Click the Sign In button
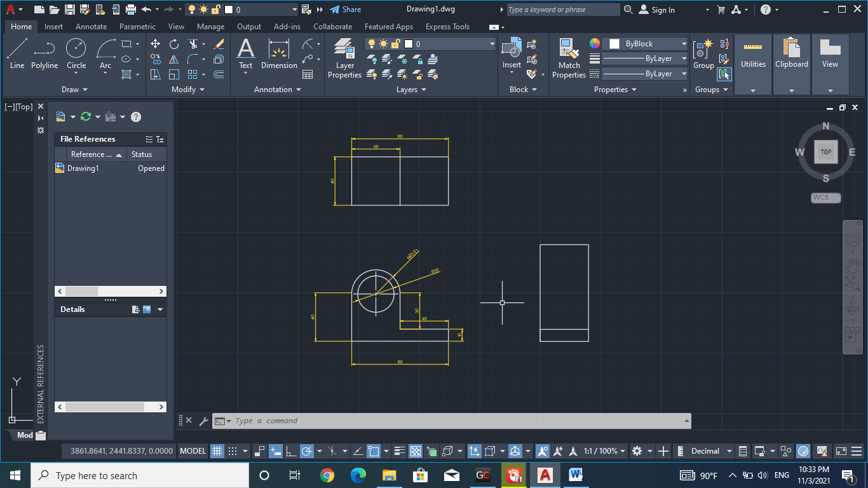Image resolution: width=868 pixels, height=488 pixels. click(x=656, y=10)
